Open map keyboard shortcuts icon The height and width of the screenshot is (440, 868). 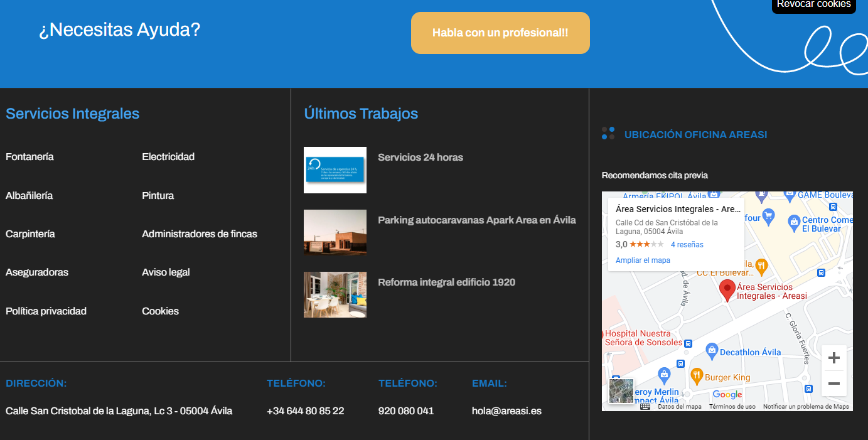[x=645, y=407]
